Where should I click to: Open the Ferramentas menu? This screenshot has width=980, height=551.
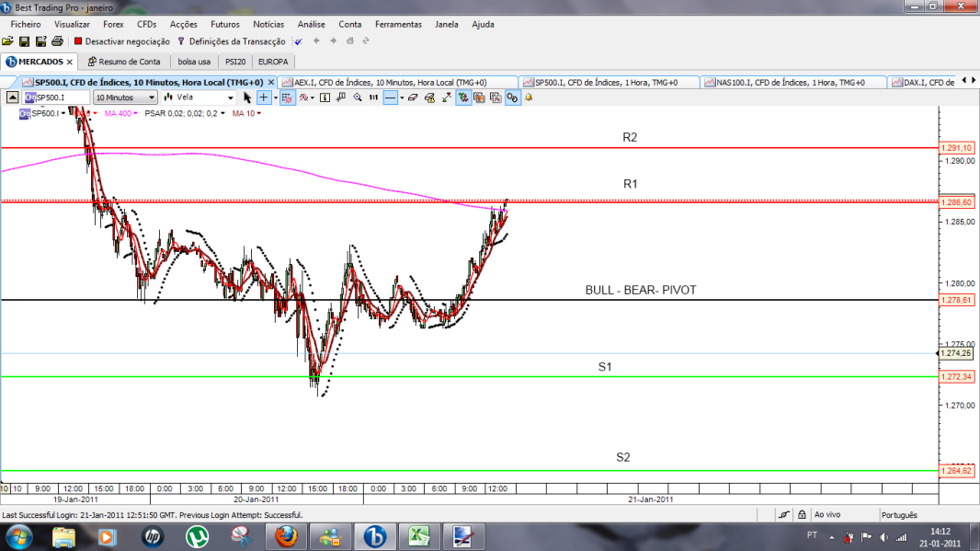point(398,25)
